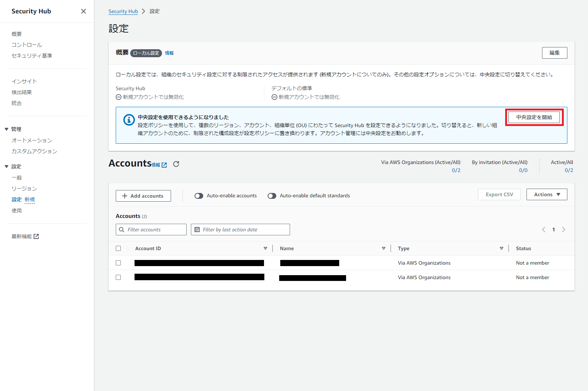Click the ローカル設定 badge
This screenshot has width=588, height=391.
146,53
